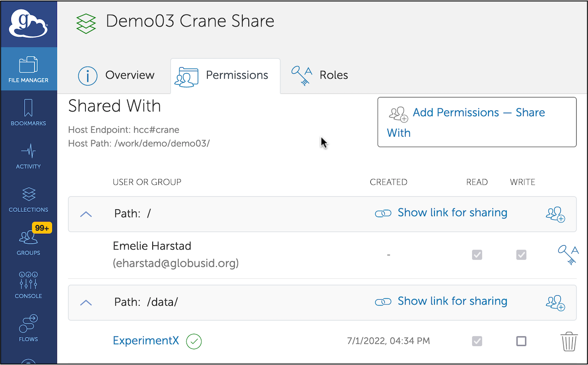588x365 pixels.
Task: Switch to the Overview tab
Action: [116, 75]
